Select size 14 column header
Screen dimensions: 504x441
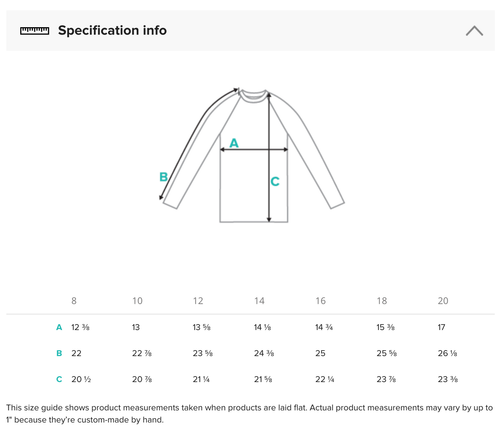pos(259,301)
